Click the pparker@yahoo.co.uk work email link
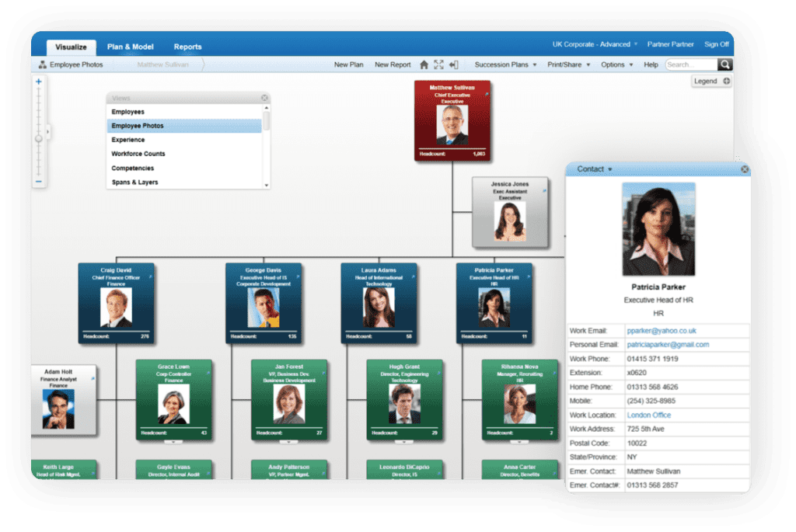The width and height of the screenshot is (796, 532). (x=662, y=331)
